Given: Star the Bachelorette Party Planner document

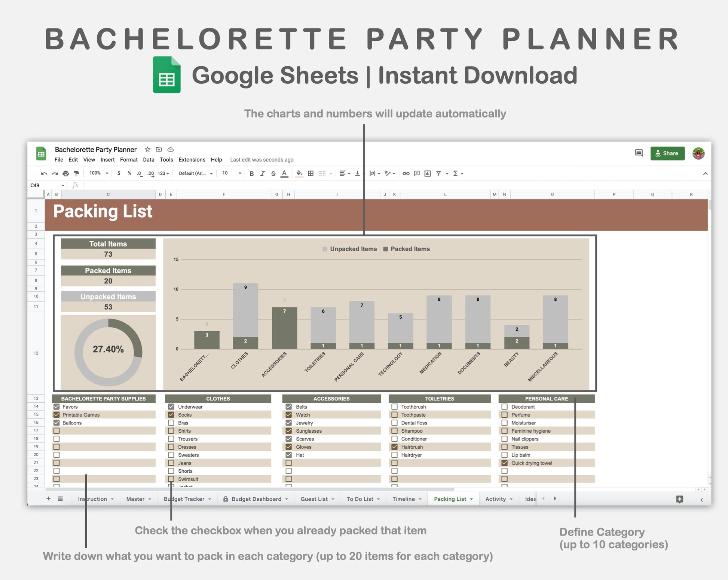Looking at the screenshot, I should pyautogui.click(x=147, y=150).
